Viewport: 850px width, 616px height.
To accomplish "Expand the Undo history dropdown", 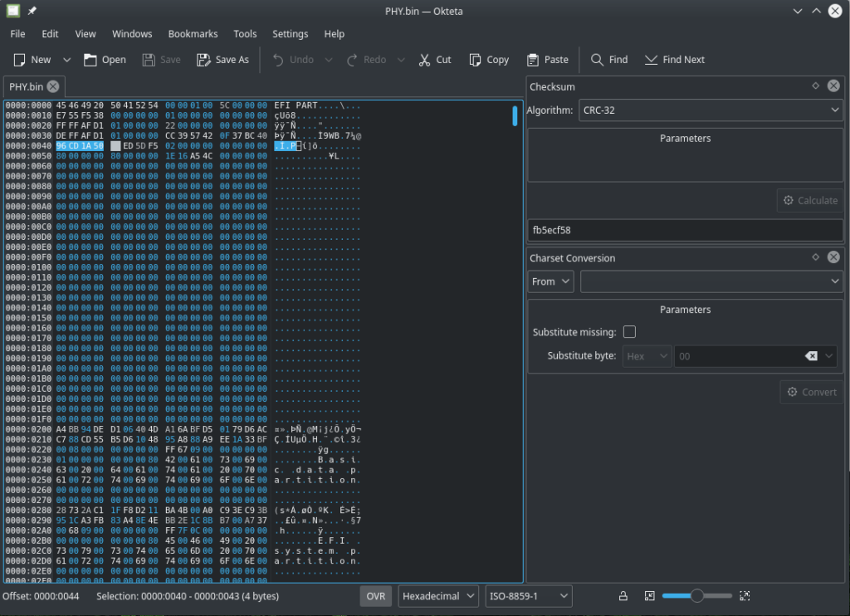I will tap(329, 60).
